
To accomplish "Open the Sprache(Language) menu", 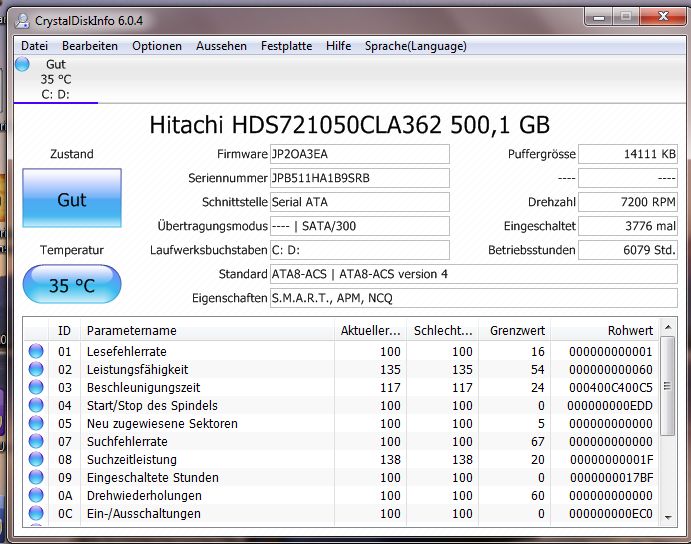I will (x=416, y=46).
